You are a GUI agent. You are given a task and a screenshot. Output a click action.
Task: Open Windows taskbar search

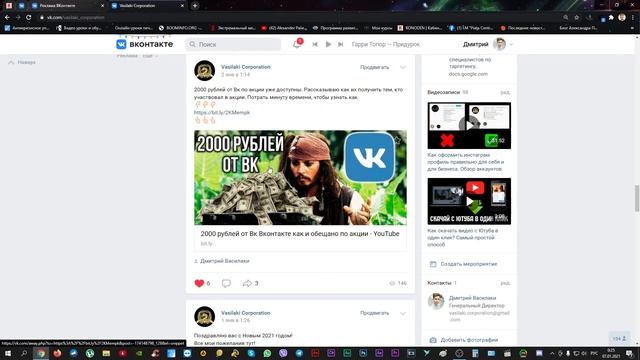[x=24, y=353]
